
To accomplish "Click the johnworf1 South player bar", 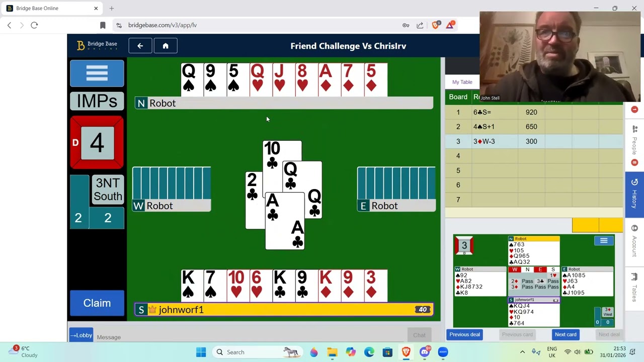I will [284, 310].
